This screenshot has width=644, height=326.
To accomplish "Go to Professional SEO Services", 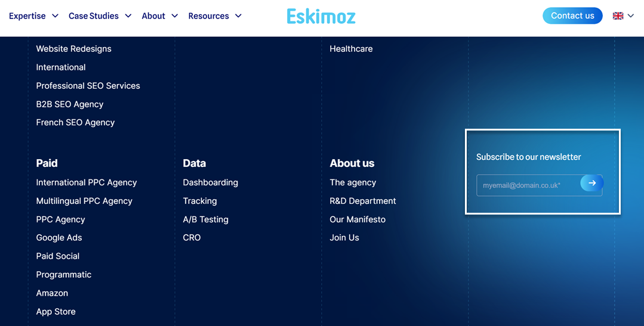I will 88,86.
